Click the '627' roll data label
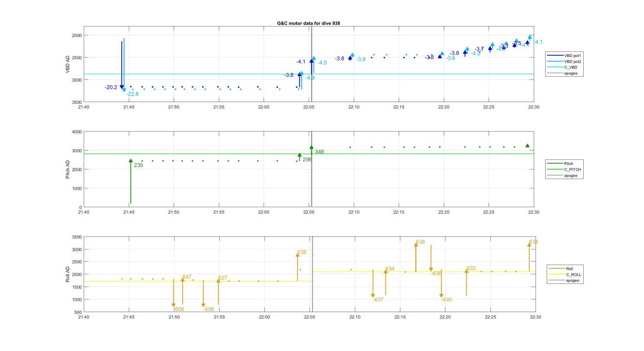The width and height of the screenshot is (644, 351). click(x=223, y=278)
